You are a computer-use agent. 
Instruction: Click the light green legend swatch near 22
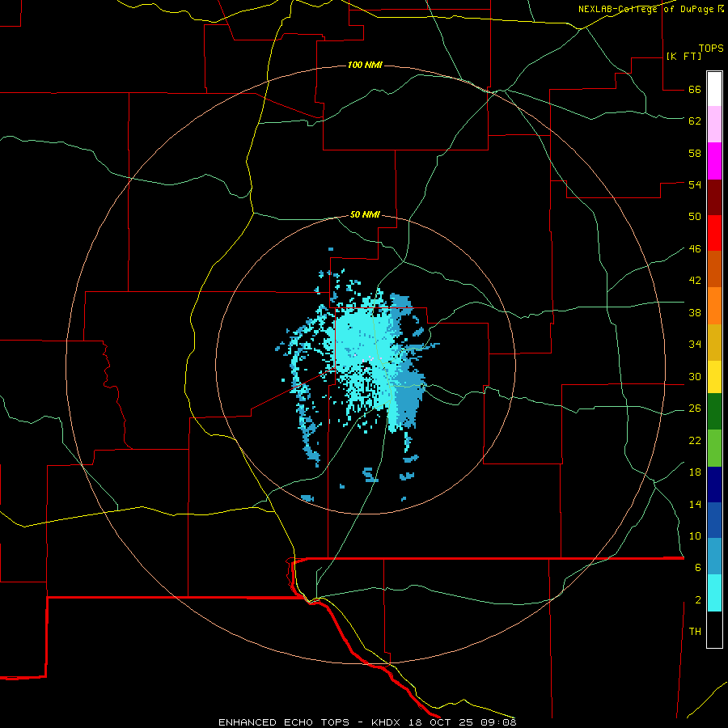point(714,447)
